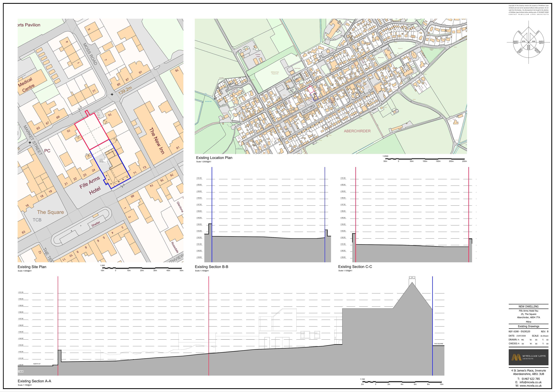Viewport: 555px width, 392px height.
Task: Click the 'Scale 1:2500@A1' caption
Action: (204, 162)
